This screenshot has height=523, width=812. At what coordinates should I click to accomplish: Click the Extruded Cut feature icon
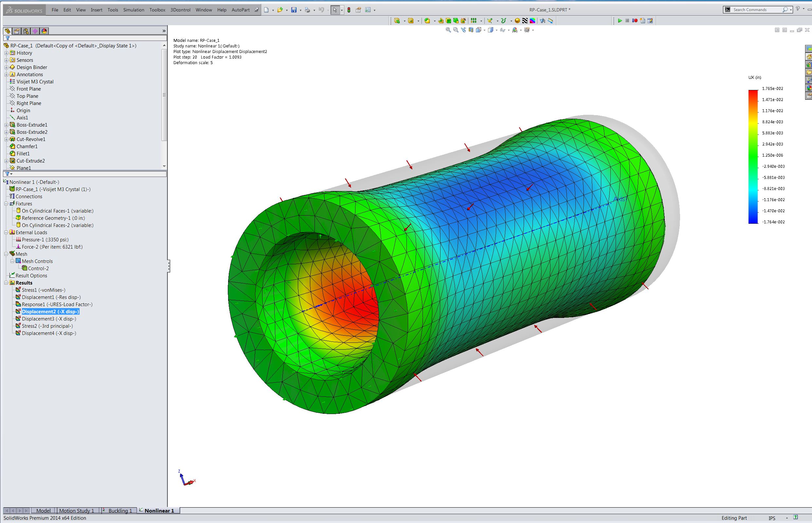(411, 21)
